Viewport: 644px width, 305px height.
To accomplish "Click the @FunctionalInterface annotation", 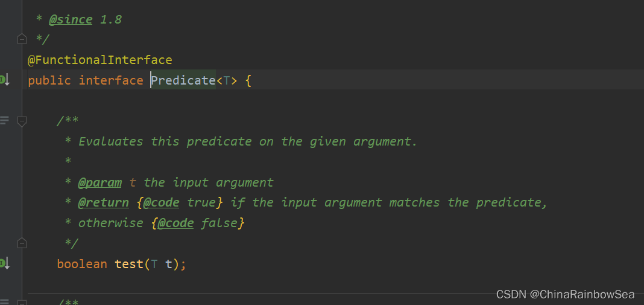I will 100,60.
